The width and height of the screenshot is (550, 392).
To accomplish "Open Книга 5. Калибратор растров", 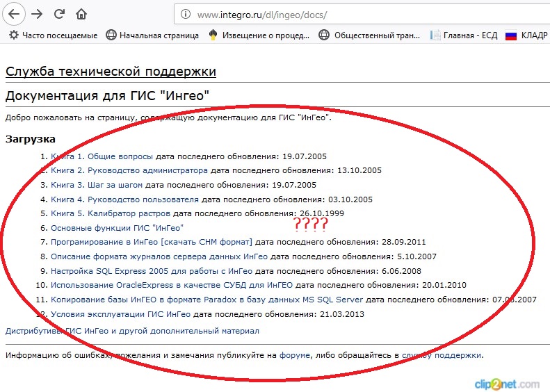I will pyautogui.click(x=111, y=213).
